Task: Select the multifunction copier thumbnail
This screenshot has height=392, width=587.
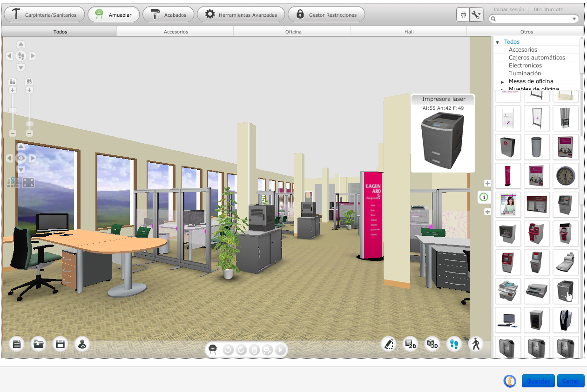Action: coord(508,291)
